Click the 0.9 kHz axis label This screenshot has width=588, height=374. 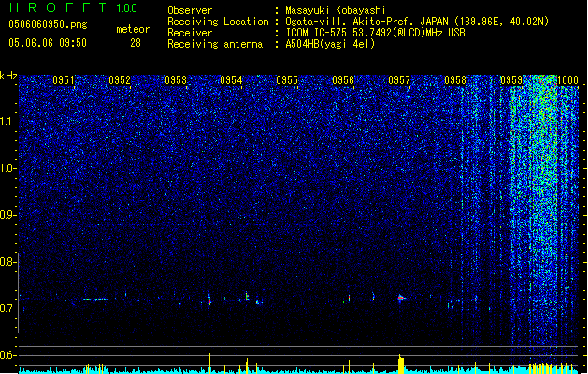click(x=7, y=215)
